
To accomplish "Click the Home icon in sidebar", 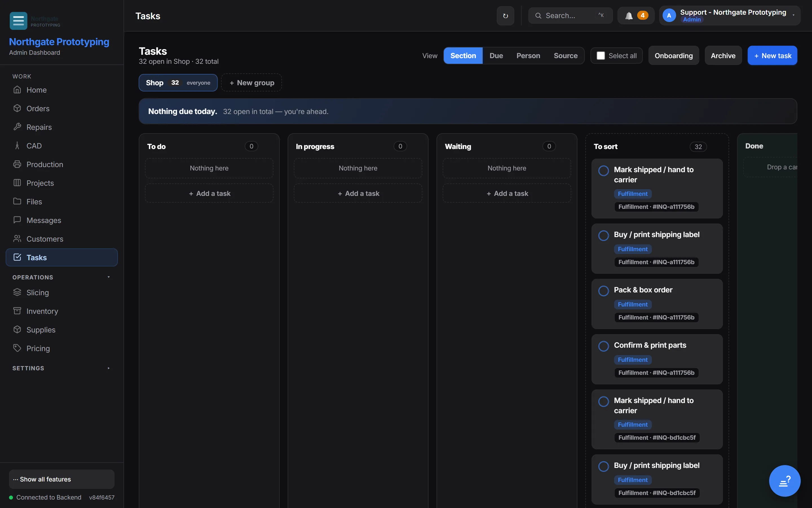I will [x=17, y=90].
